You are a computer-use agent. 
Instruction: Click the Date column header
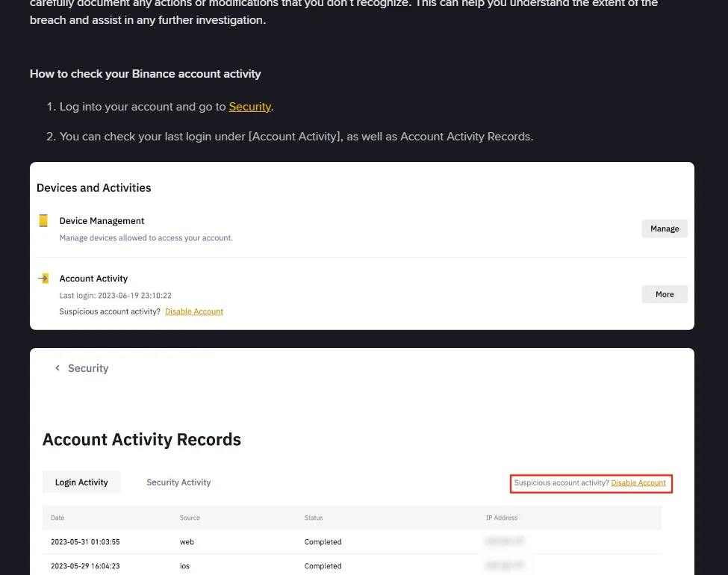(x=57, y=517)
